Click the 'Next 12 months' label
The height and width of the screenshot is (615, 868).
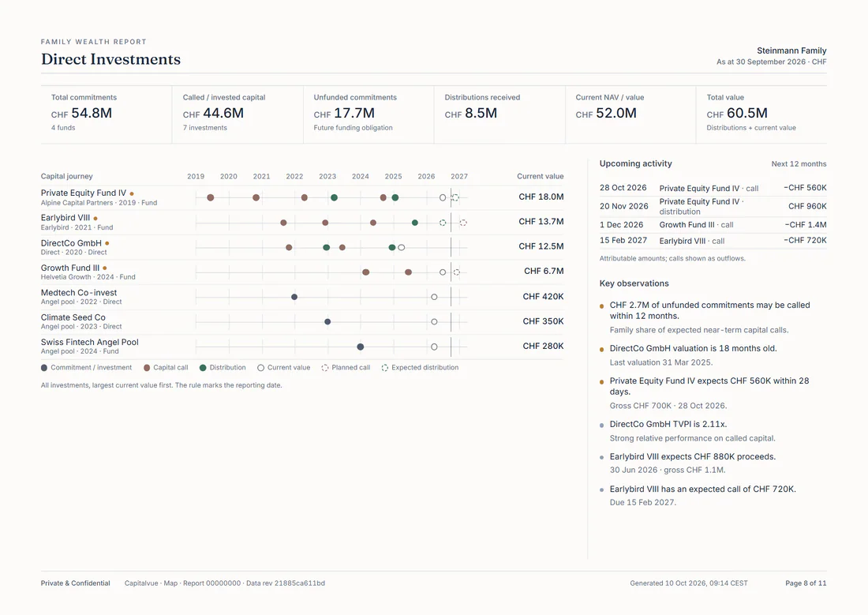pos(799,164)
